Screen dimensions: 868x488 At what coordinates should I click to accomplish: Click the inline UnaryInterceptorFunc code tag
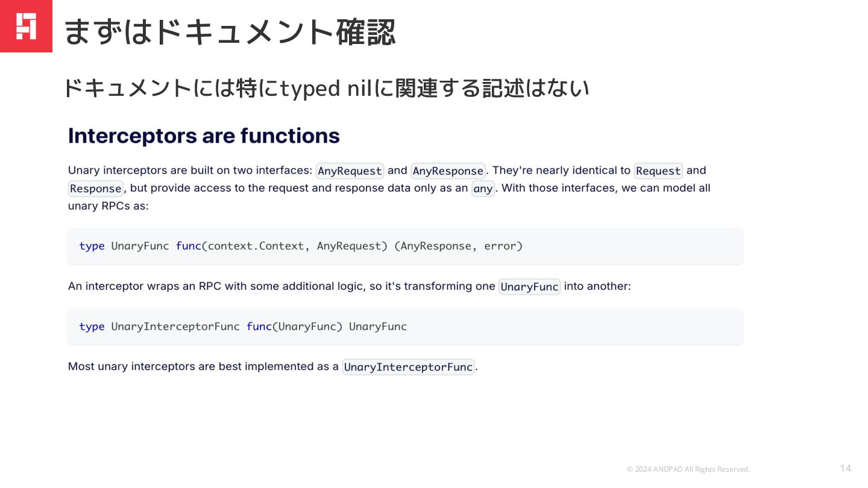click(x=408, y=367)
